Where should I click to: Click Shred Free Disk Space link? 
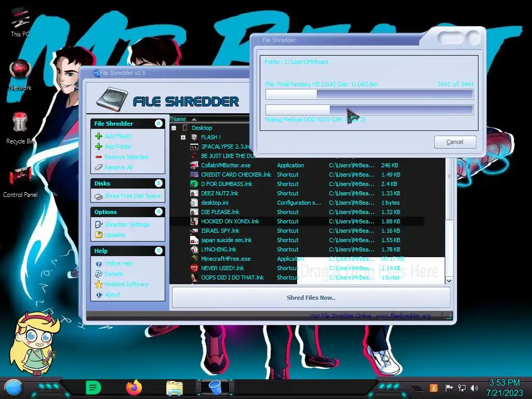click(x=132, y=196)
